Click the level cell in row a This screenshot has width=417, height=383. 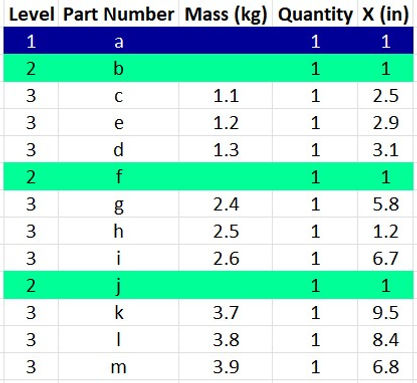coord(31,41)
